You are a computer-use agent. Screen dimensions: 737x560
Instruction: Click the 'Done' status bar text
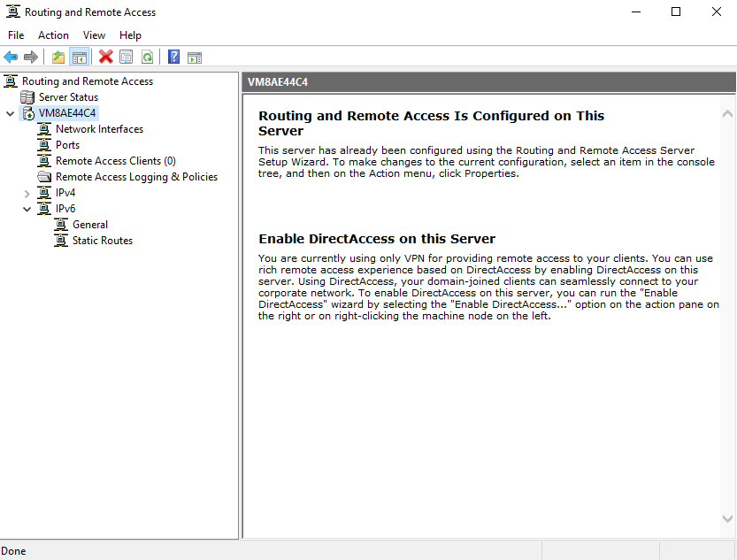13,551
